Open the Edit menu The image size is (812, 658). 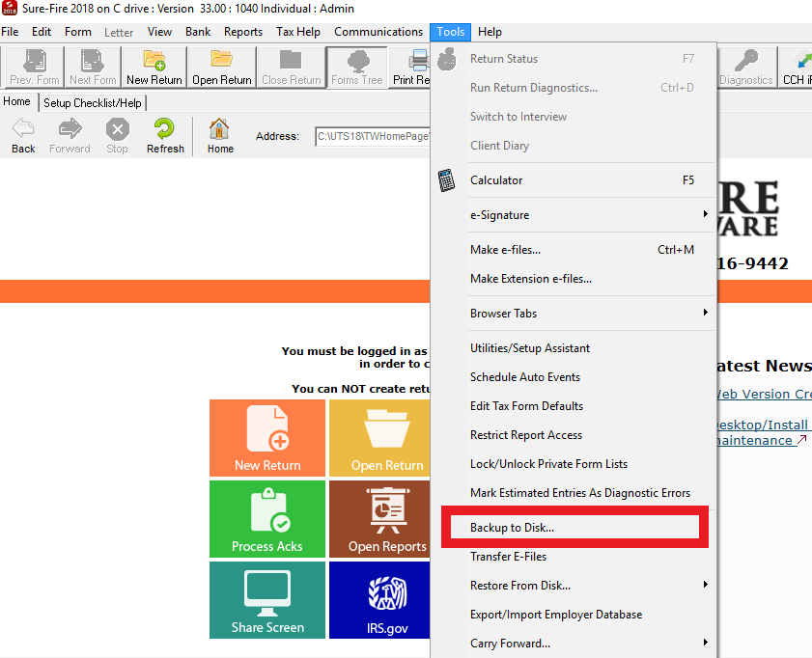[42, 32]
